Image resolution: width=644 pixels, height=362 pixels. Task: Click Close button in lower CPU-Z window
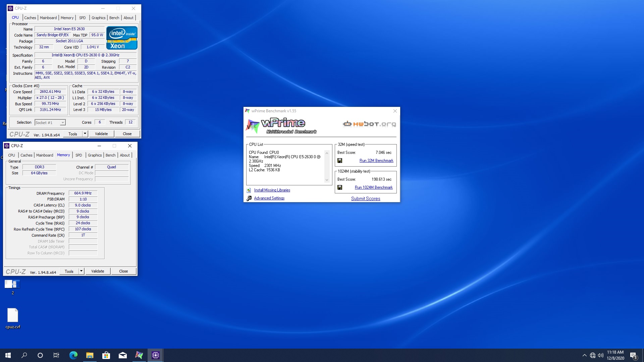click(123, 271)
